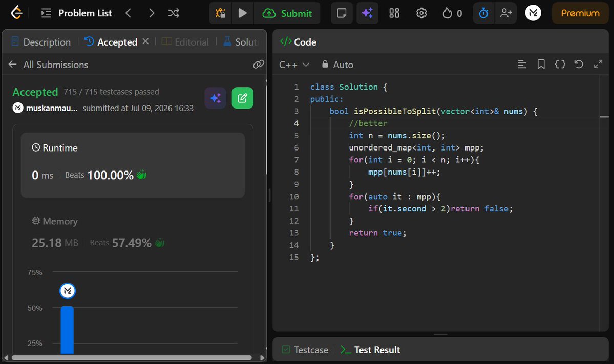This screenshot has height=364, width=614.
Task: Click the Accepted status heading
Action: [x=35, y=92]
